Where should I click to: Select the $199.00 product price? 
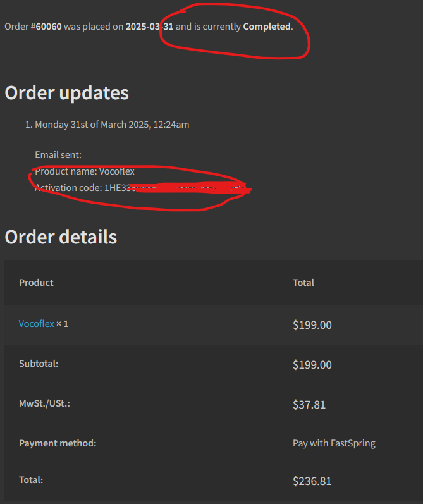point(312,325)
